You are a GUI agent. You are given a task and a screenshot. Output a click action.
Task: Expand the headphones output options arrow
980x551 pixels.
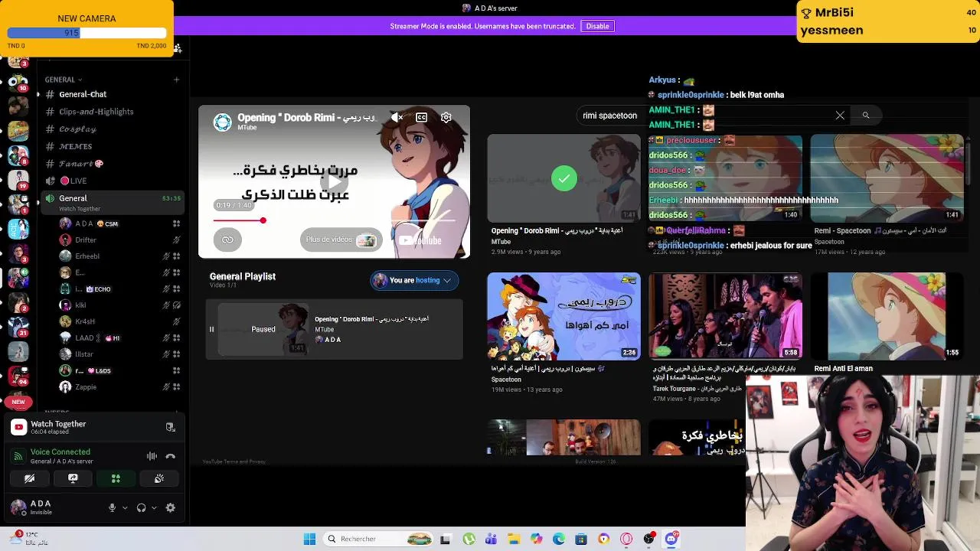click(154, 507)
